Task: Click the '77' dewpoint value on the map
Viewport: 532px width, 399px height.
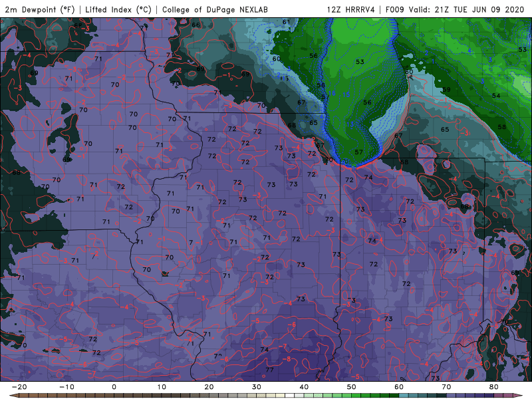Action: coord(270,370)
